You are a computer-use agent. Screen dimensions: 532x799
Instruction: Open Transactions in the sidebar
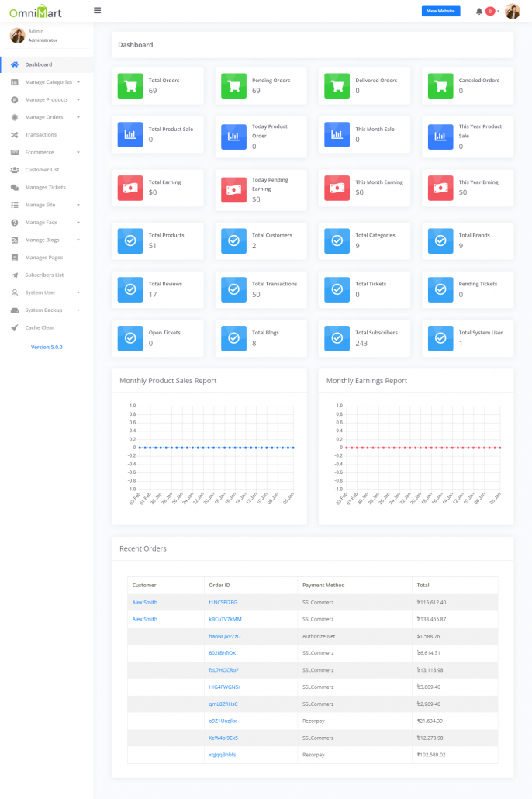pyautogui.click(x=40, y=135)
